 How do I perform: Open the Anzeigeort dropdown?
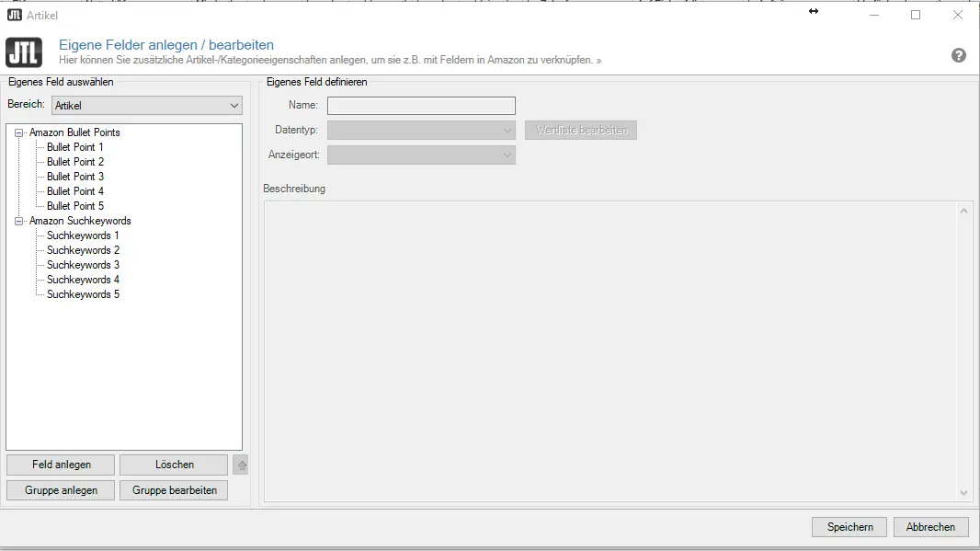coord(421,155)
